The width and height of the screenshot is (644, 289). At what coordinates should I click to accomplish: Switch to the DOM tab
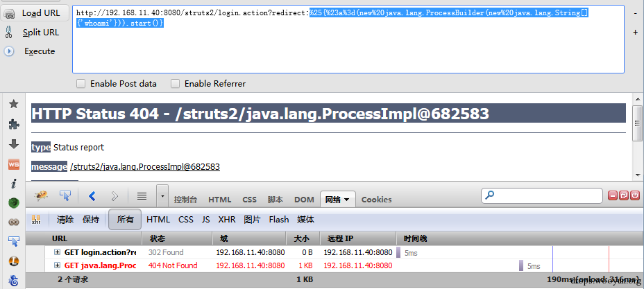304,200
